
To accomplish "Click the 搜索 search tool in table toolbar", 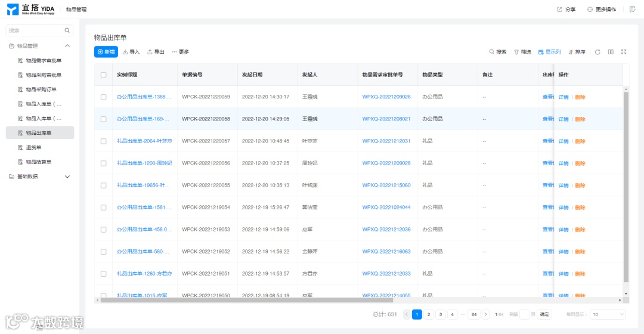I will coord(498,52).
